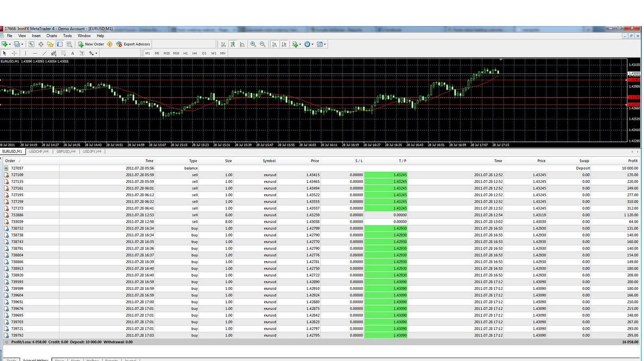
Task: Switch chart to candlesticks mode
Action: 233,44
